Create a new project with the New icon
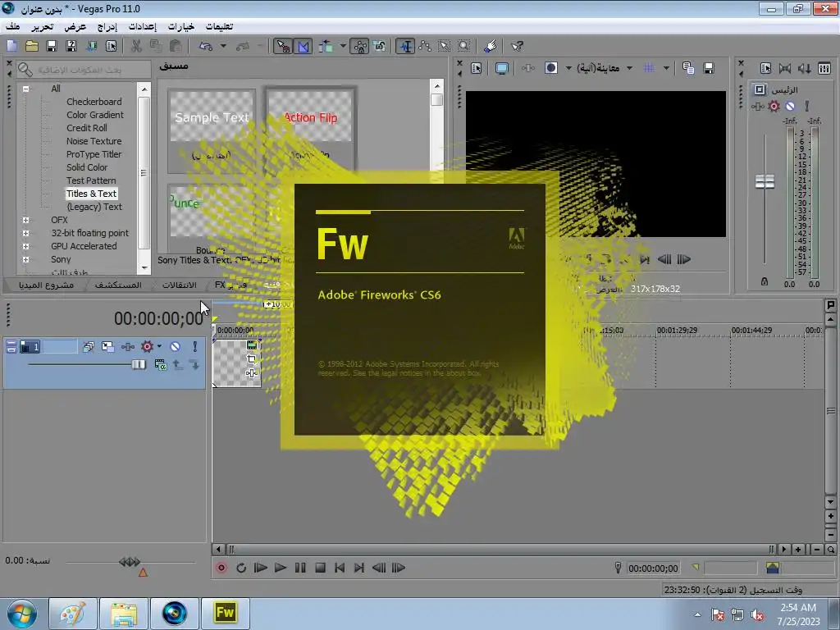Viewport: 840px width, 630px height. (x=11, y=46)
